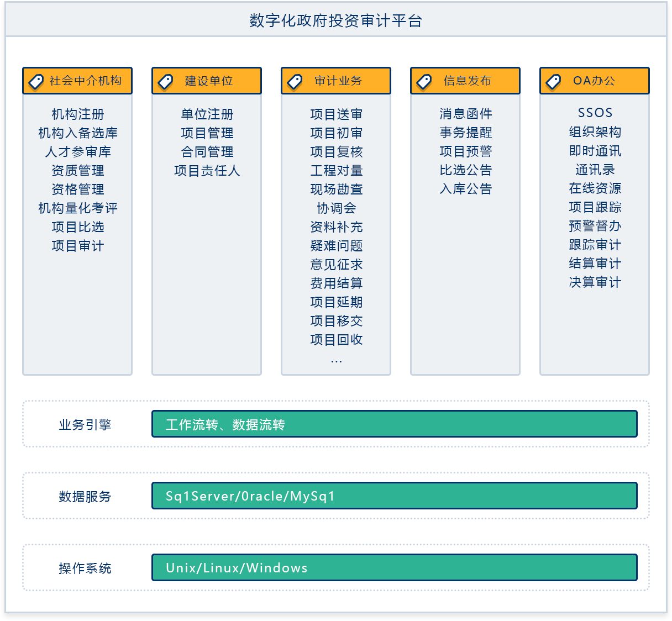Open 工程对量 item
672x621 pixels.
[x=337, y=171]
